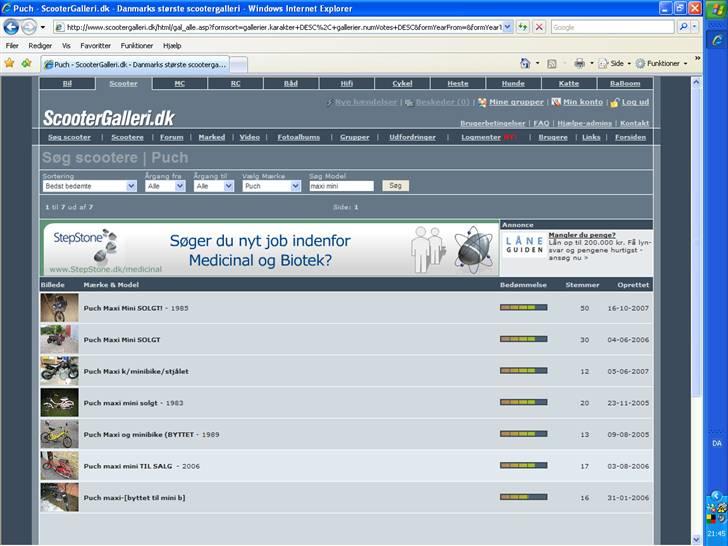Screen dimensions: 728x546
Task: Click the browser Back arrow button
Action: click(x=11, y=27)
